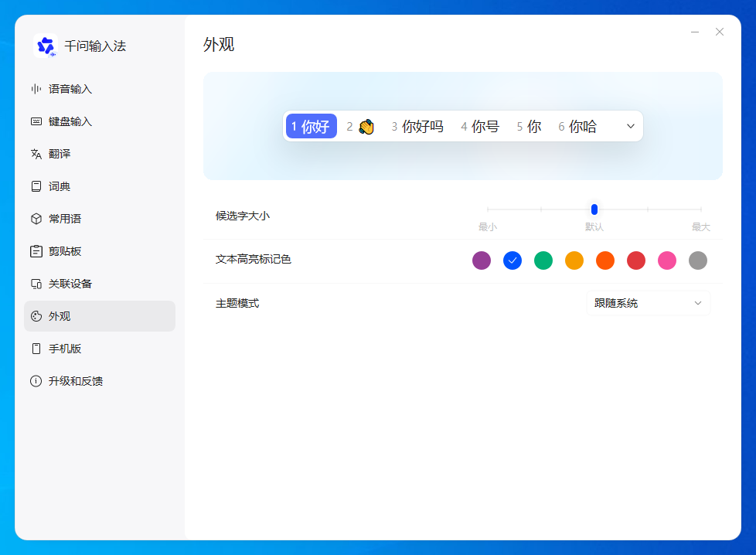The image size is (756, 555).
Task: Go to the 键盘输入 section
Action: pos(100,121)
